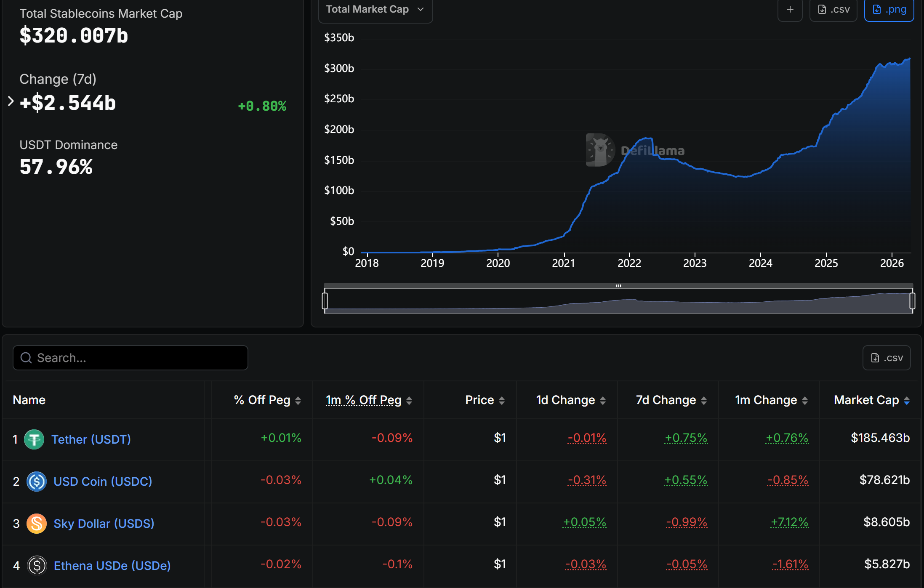This screenshot has height=588, width=924.
Task: Open the Ethena USDe (USDe) link
Action: click(112, 565)
